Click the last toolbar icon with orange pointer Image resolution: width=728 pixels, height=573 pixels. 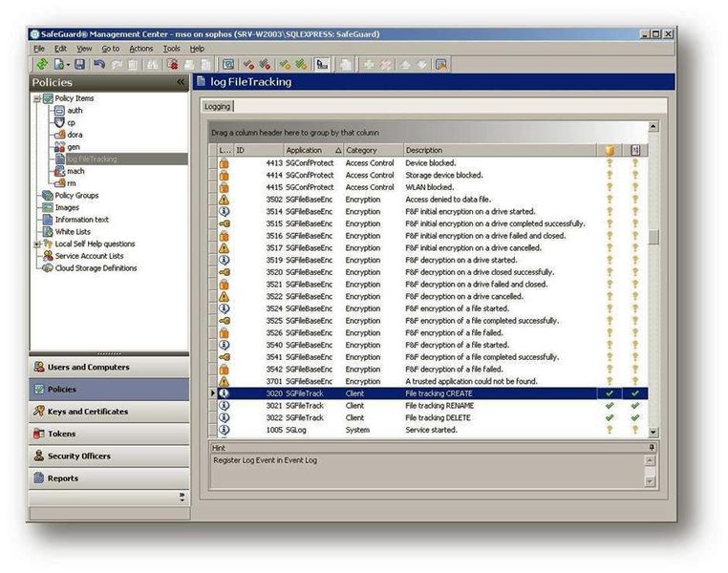(441, 65)
